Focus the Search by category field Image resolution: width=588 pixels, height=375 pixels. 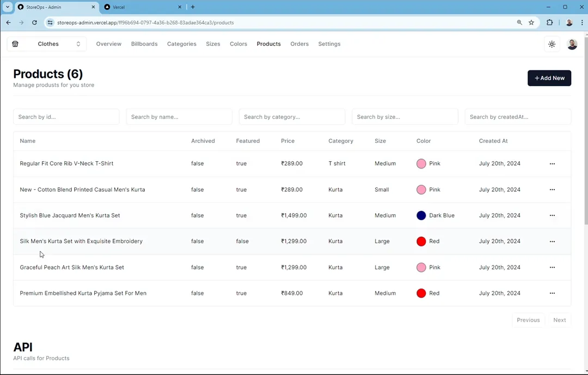point(292,117)
